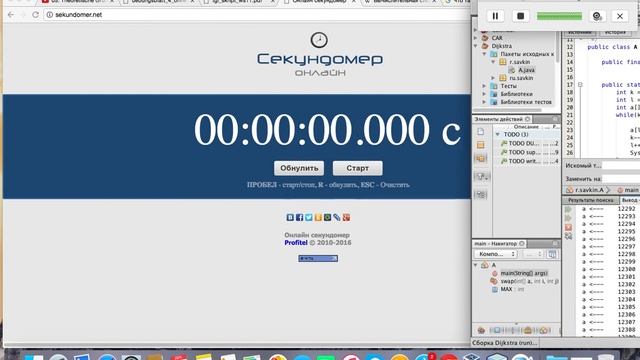Viewport: 640px width, 360px height.
Task: Click the settings icon below red stop
Action: (x=568, y=236)
